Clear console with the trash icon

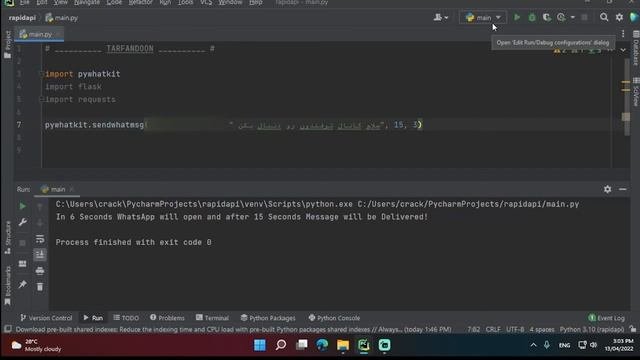[x=40, y=287]
